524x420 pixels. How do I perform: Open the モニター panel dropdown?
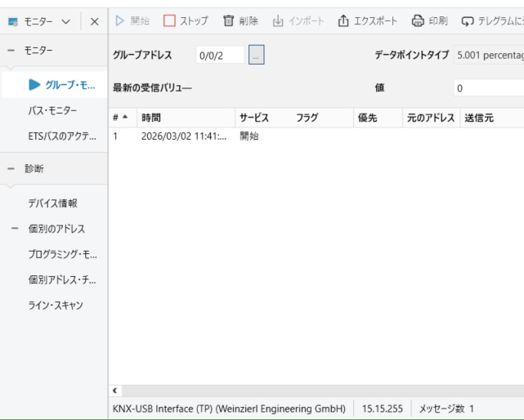click(x=66, y=21)
